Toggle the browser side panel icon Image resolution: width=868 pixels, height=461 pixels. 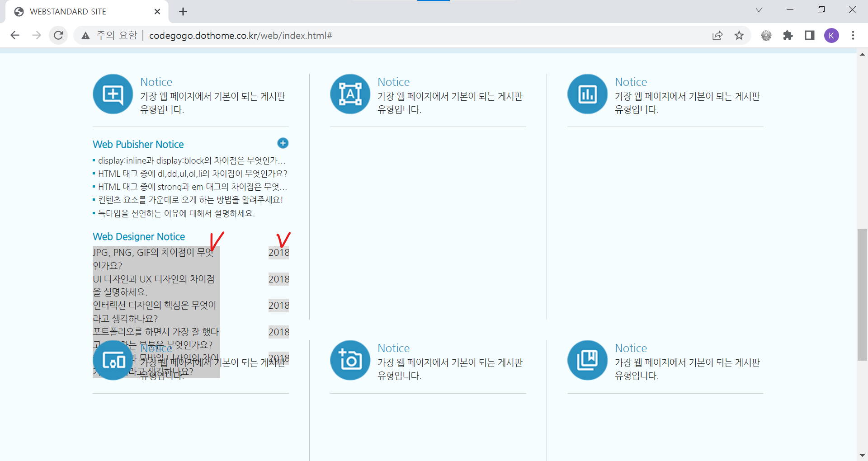[810, 35]
